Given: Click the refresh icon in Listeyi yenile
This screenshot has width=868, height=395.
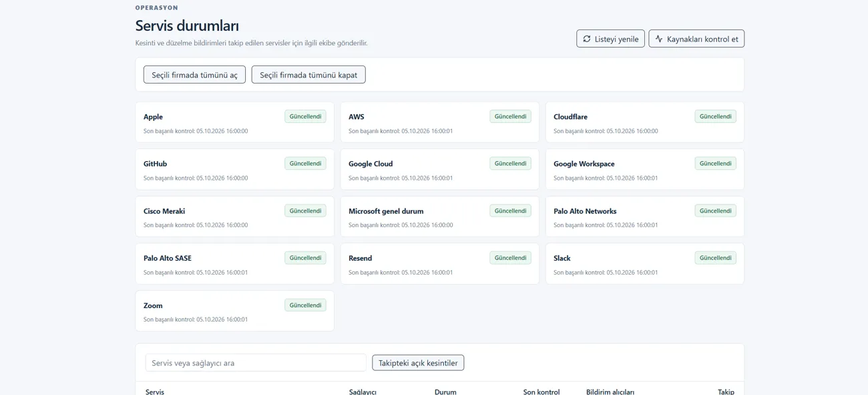Looking at the screenshot, I should point(587,39).
